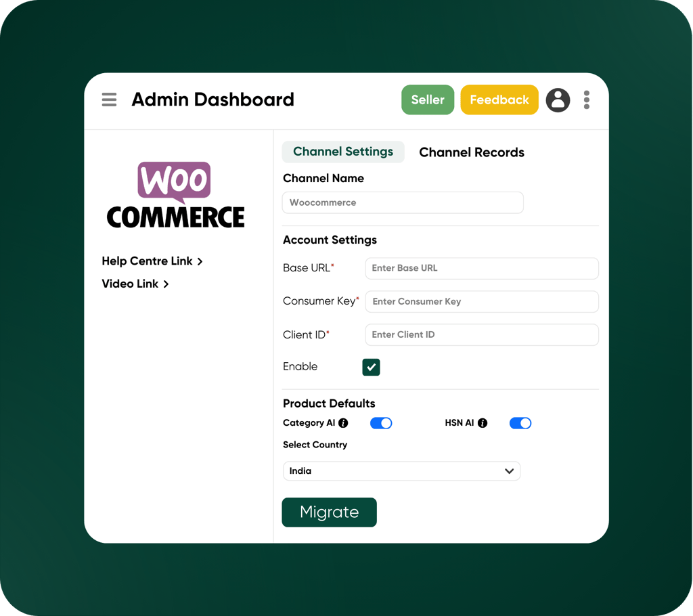Disable the Category AI toggle
Screen dimensions: 693x616
(381, 423)
